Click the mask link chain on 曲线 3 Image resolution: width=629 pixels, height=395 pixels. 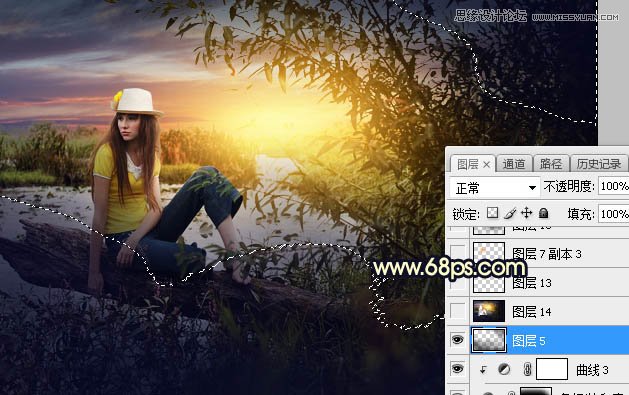click(x=527, y=369)
